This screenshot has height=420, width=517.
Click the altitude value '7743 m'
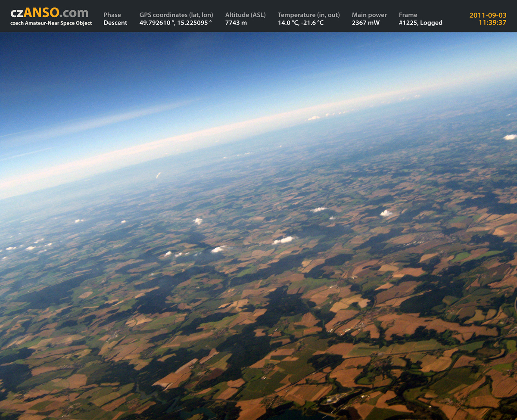point(236,23)
